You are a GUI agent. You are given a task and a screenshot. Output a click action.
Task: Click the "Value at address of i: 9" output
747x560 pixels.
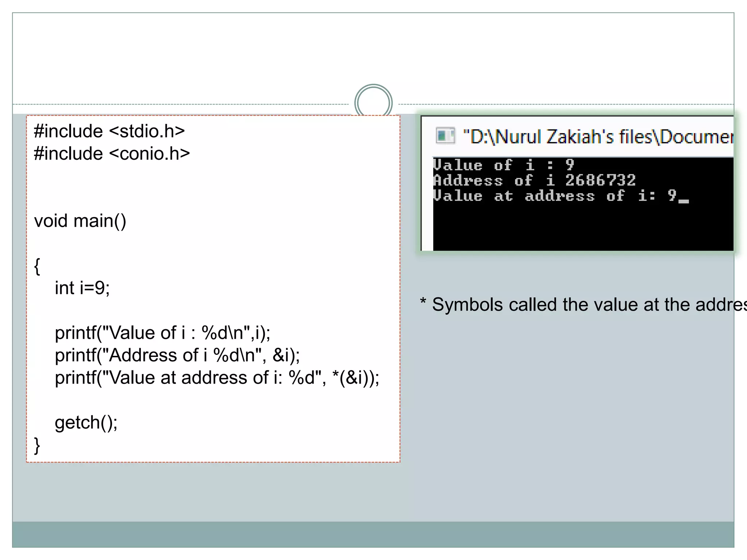[x=554, y=196]
